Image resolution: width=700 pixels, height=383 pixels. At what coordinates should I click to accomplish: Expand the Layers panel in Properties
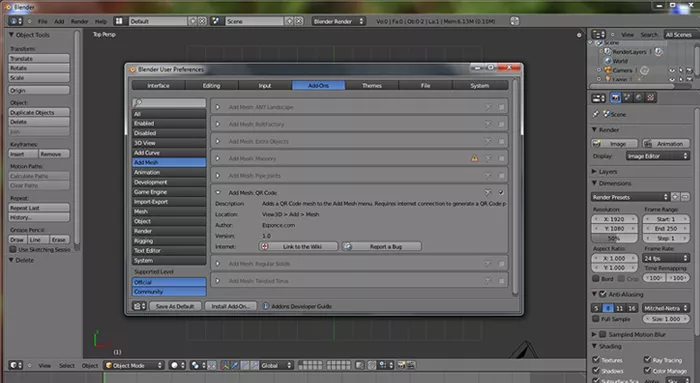click(594, 171)
